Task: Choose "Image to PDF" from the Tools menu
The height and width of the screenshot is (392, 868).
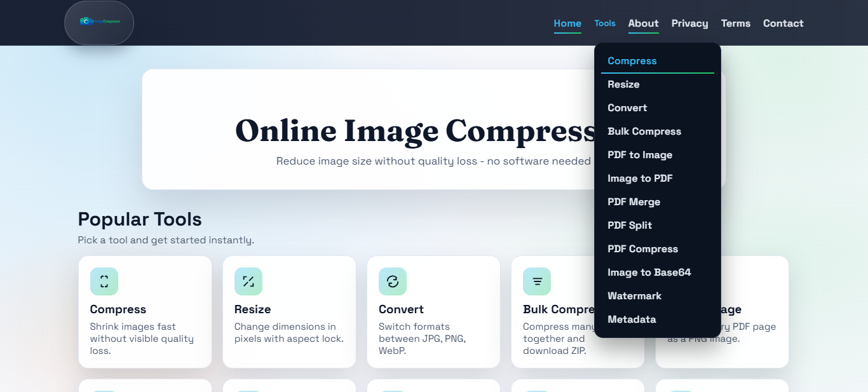Action: pos(640,178)
